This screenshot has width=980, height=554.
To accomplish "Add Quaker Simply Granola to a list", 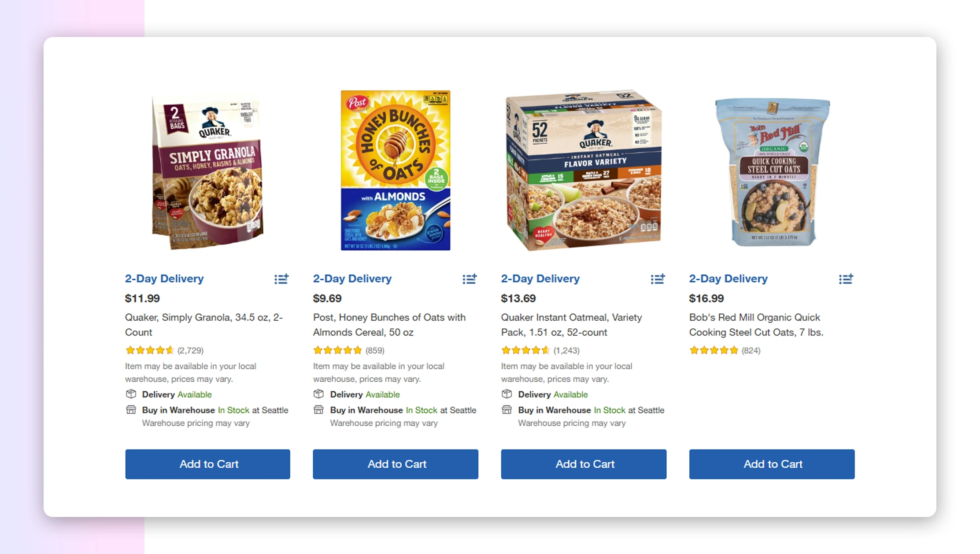I will [x=281, y=279].
